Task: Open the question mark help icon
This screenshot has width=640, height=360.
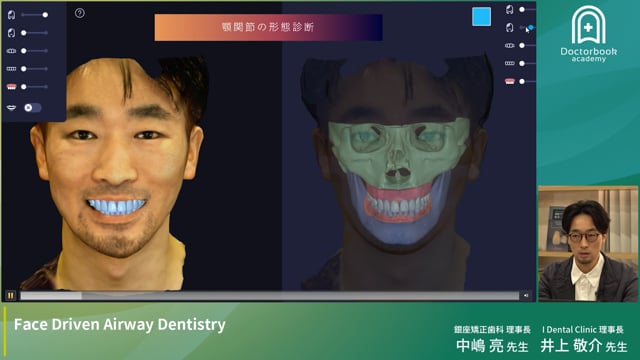Action: (x=80, y=13)
